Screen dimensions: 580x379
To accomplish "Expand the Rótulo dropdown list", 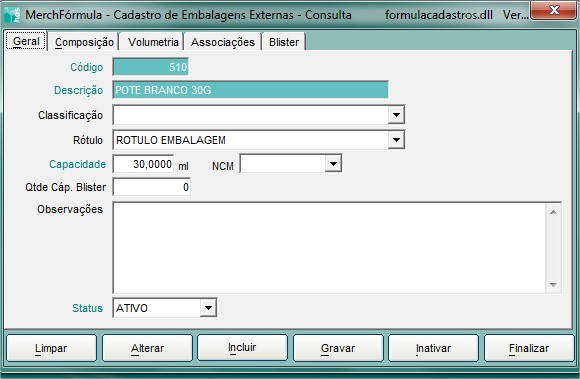I will click(396, 140).
